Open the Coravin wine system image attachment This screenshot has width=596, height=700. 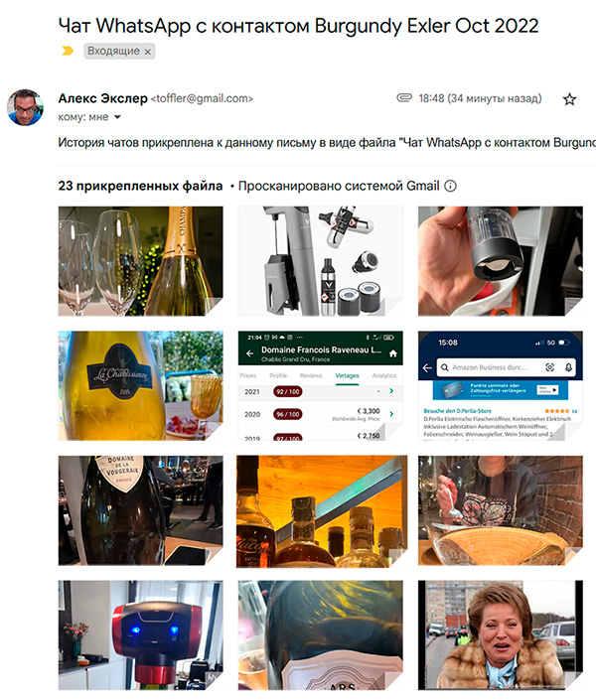tap(320, 261)
